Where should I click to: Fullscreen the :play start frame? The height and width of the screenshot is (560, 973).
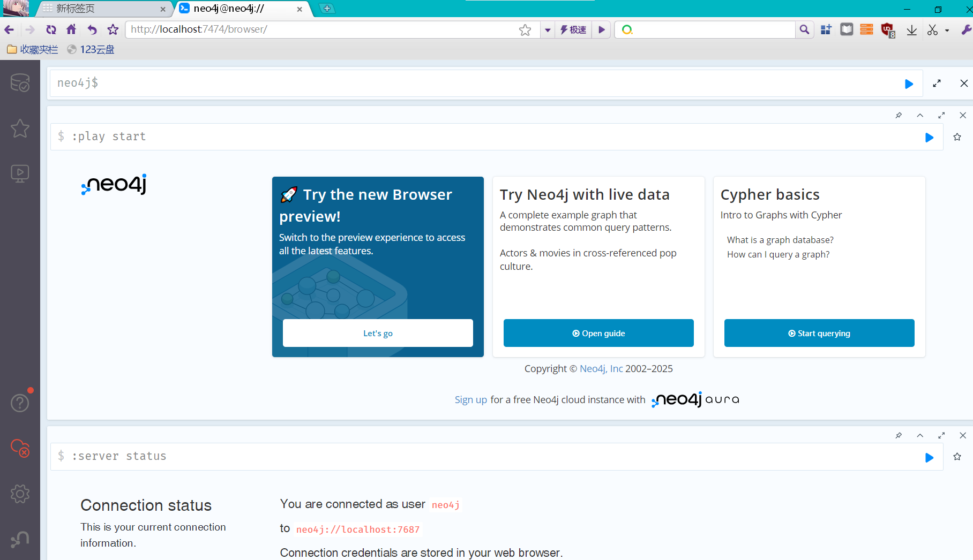[941, 115]
